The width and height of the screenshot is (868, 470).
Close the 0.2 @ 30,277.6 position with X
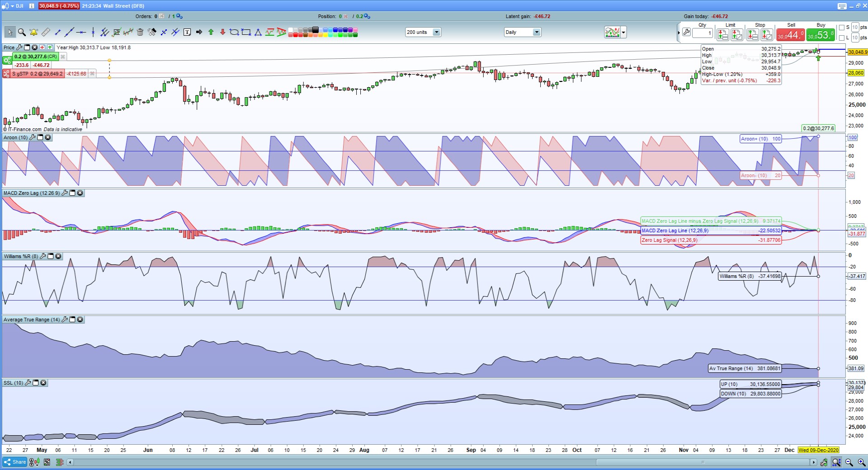tap(63, 56)
